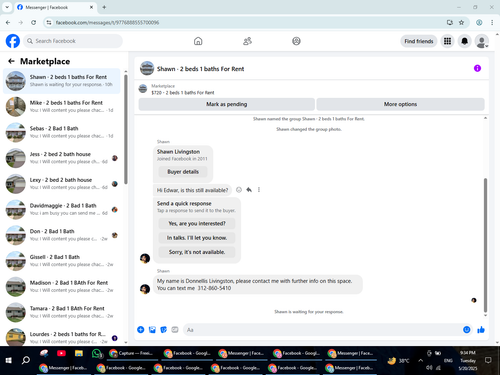Open Windows Start menu

pyautogui.click(x=9, y=360)
